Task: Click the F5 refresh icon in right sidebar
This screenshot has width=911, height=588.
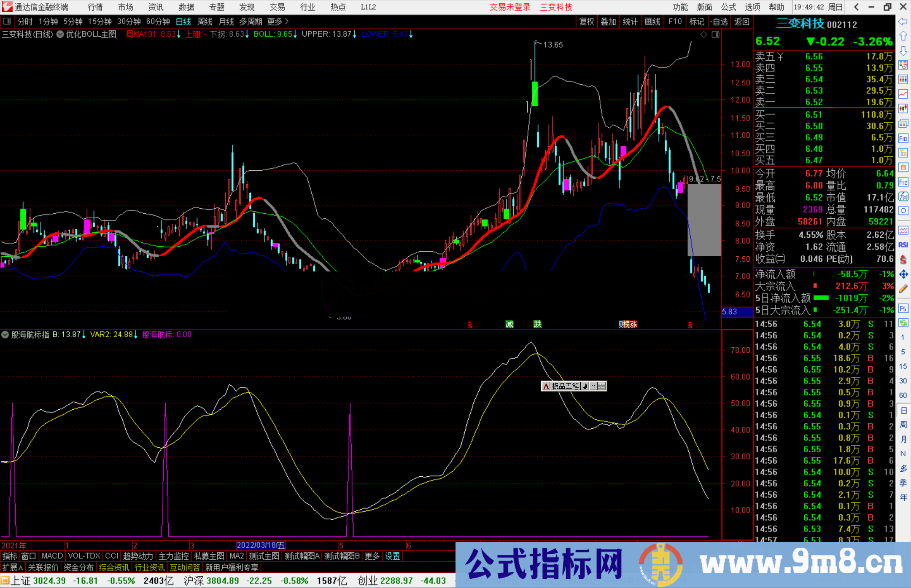Action: pos(903,308)
